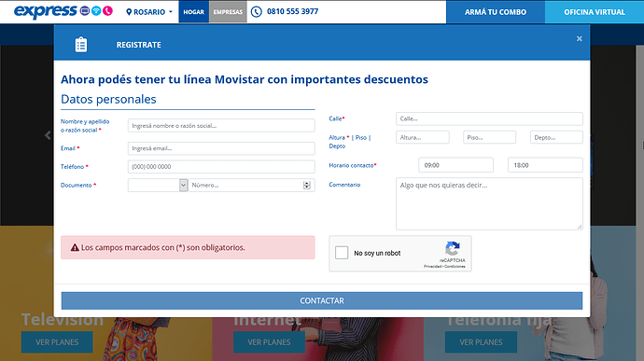Screen dimensions: 644x361
Task: Switch to the Hogar tab
Action: pos(193,11)
